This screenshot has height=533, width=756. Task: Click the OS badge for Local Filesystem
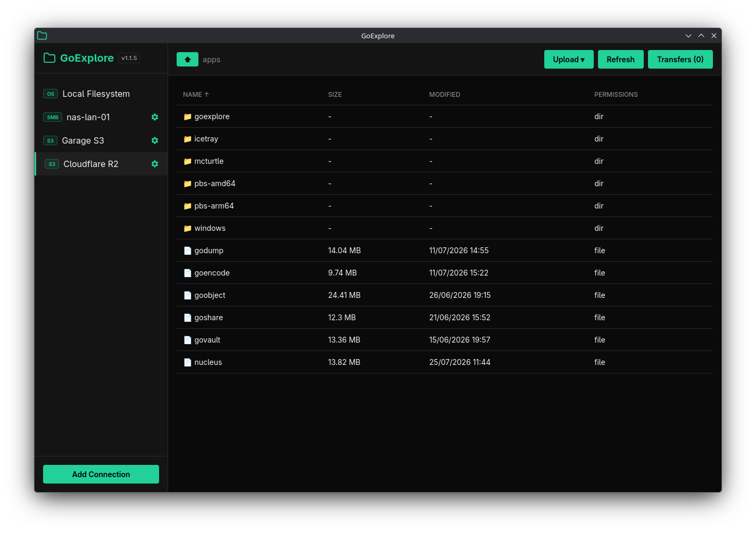(x=51, y=94)
